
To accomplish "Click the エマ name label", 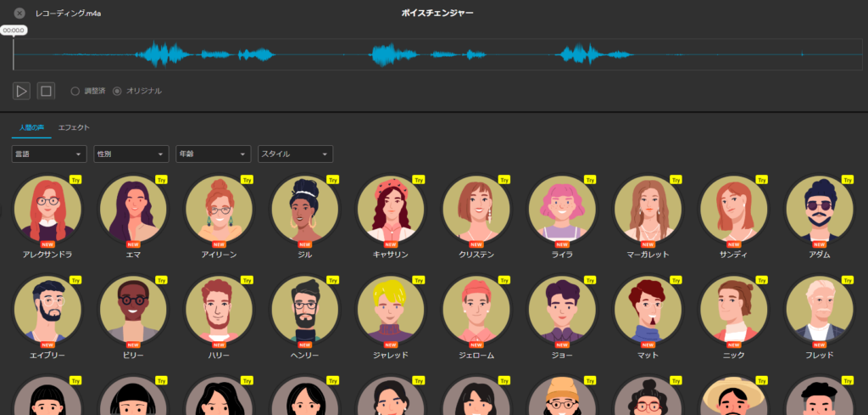I will coord(133,255).
